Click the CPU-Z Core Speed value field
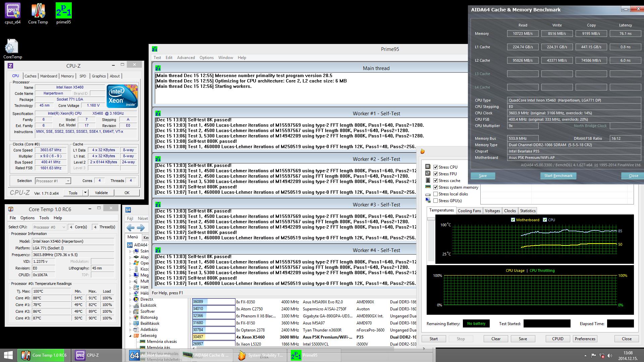 (x=51, y=150)
